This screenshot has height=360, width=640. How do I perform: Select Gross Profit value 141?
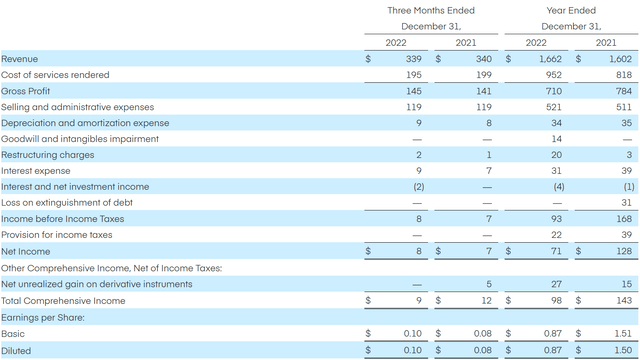[x=484, y=91]
